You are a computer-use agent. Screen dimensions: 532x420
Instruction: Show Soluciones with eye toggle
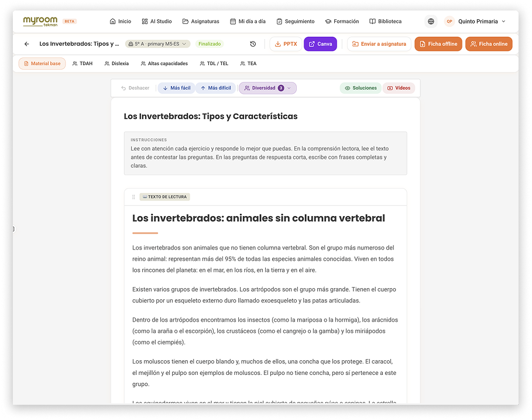pyautogui.click(x=361, y=88)
